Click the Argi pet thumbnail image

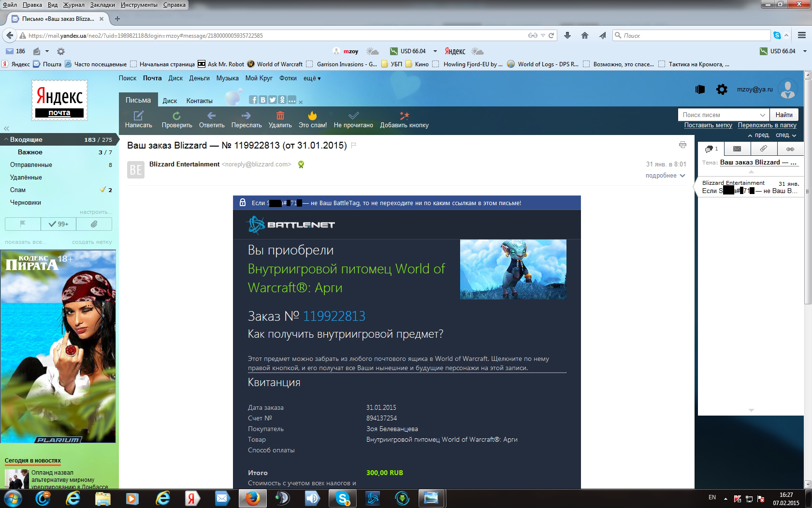[x=513, y=269]
